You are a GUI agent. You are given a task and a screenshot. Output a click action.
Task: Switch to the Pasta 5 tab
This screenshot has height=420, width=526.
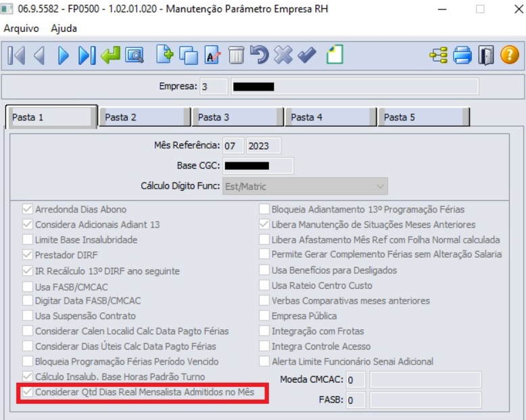pos(423,117)
